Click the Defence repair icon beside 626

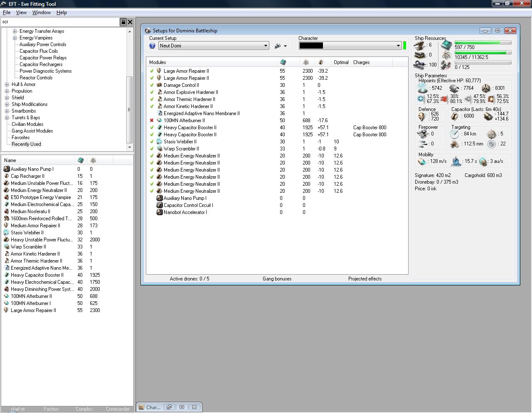click(423, 116)
